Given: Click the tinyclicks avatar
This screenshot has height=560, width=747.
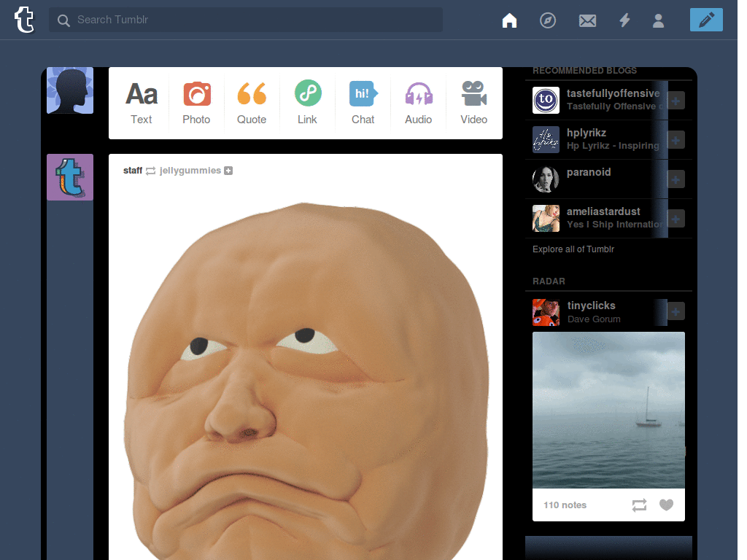Looking at the screenshot, I should point(546,312).
